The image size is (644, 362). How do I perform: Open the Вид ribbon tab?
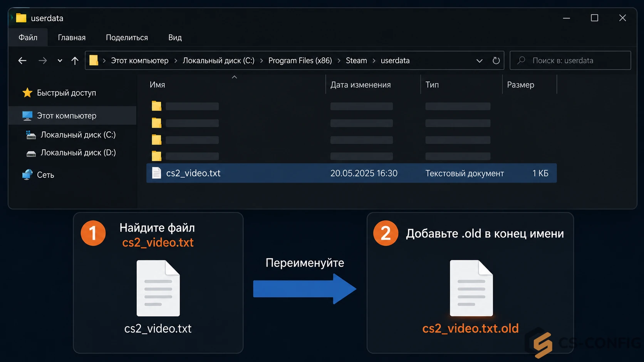175,37
